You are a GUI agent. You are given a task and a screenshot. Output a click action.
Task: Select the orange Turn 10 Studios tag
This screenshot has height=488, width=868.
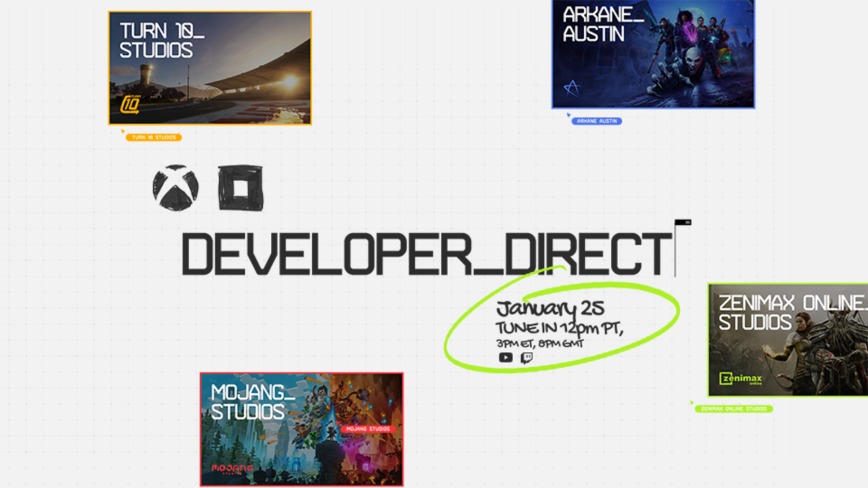154,137
